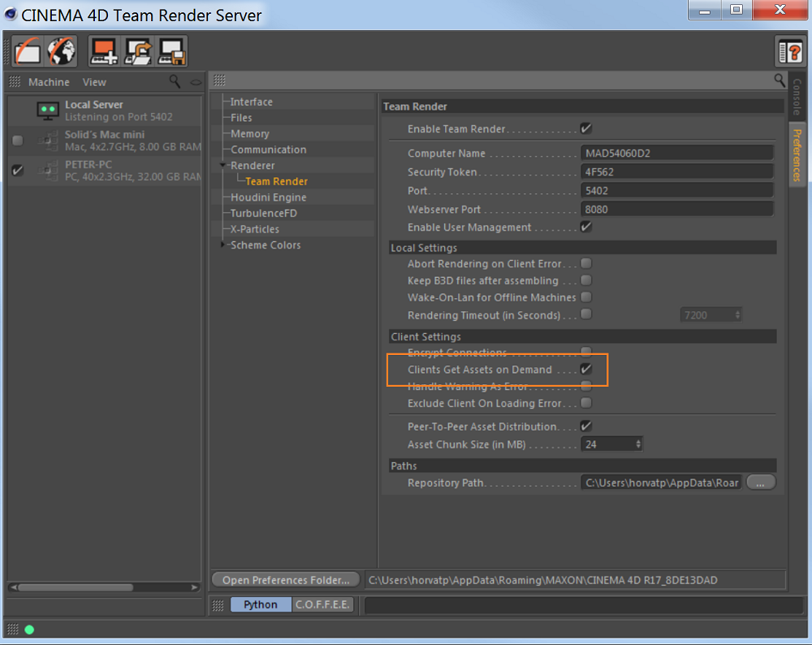Select Communication in preferences tree

click(x=268, y=149)
